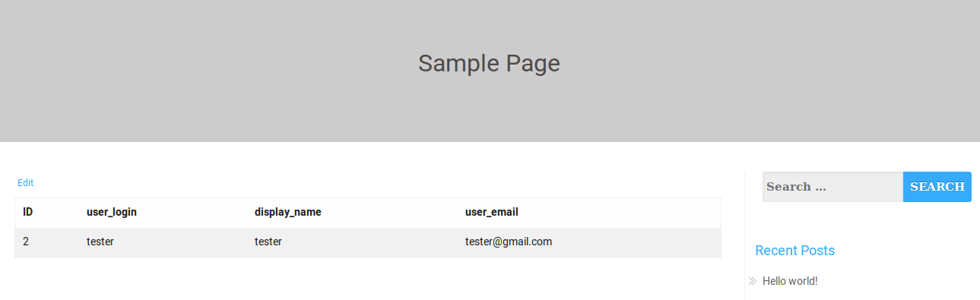Click the ID column header
980x300 pixels.
[27, 212]
